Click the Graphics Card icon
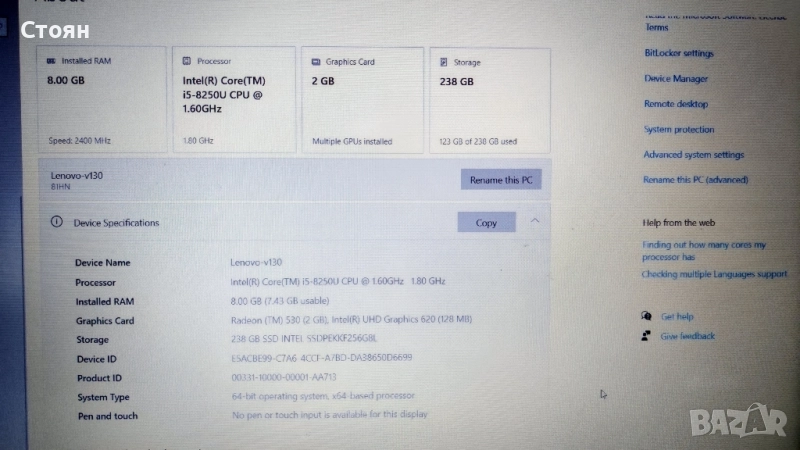800x450 pixels. 316,62
